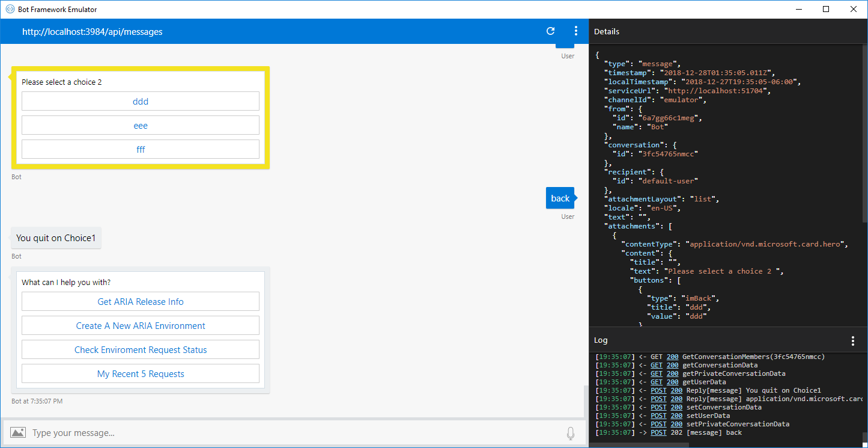The image size is (868, 448).
Task: Select the back user message bubble
Action: point(559,198)
